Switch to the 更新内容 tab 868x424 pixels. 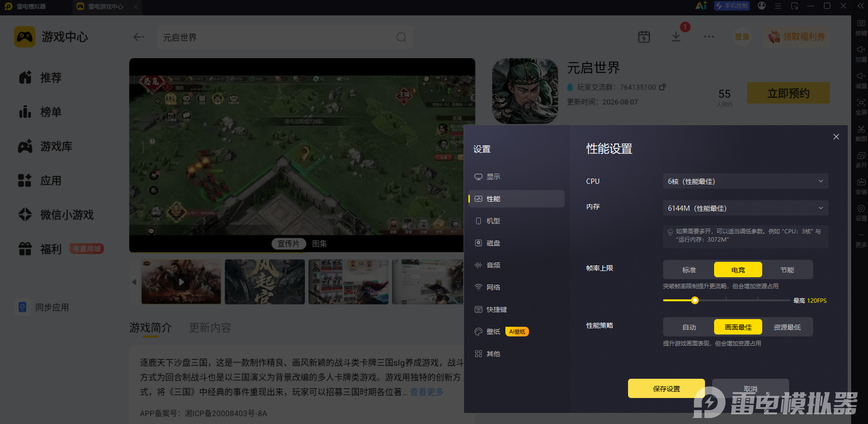click(210, 328)
